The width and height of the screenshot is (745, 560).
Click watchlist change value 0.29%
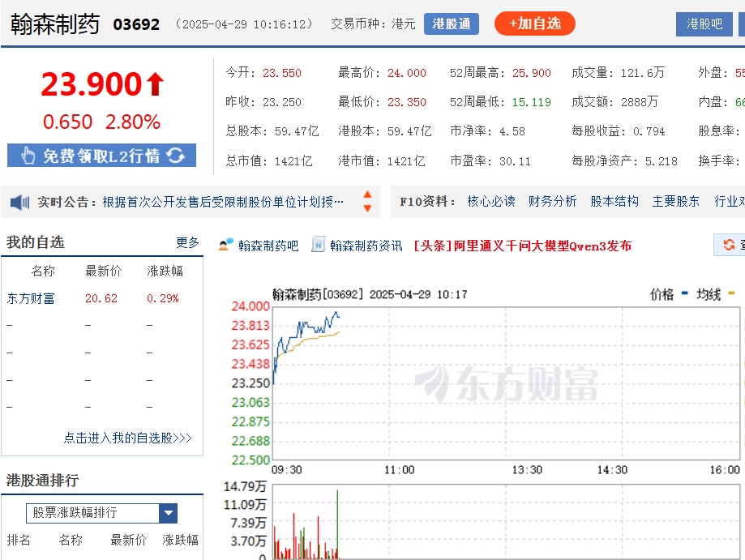(162, 298)
